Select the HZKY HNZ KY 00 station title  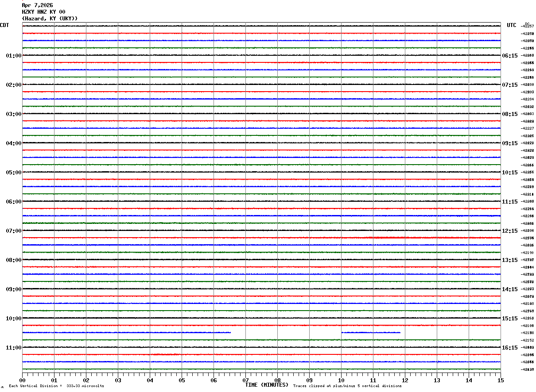pos(43,12)
